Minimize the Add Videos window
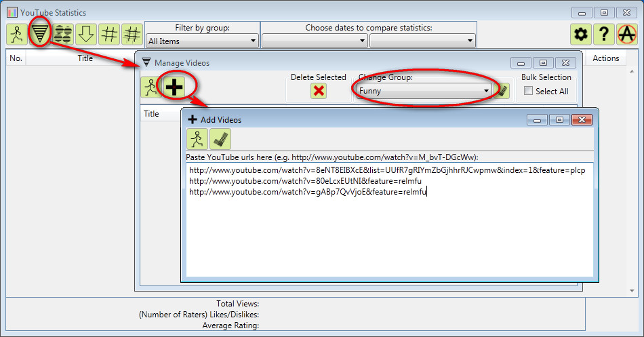 (537, 119)
